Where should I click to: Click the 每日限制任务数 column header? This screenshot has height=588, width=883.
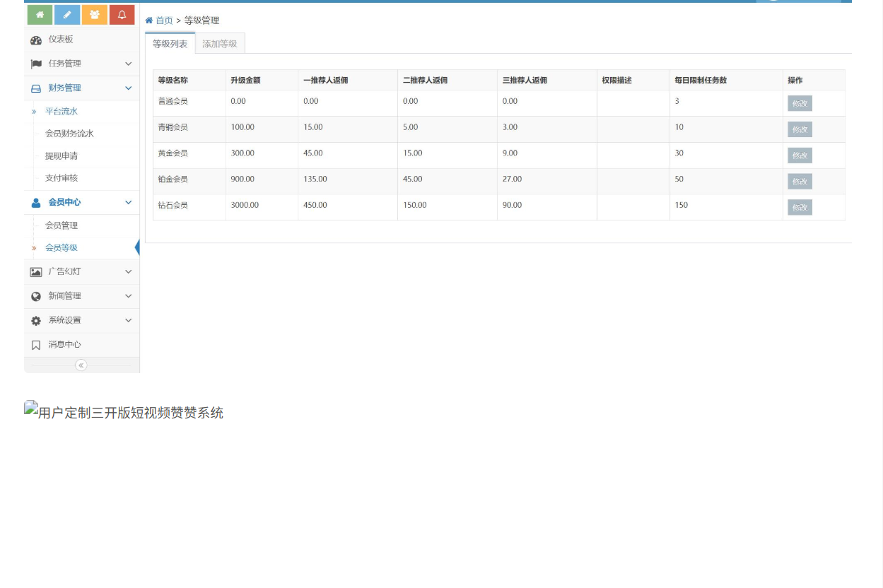726,81
